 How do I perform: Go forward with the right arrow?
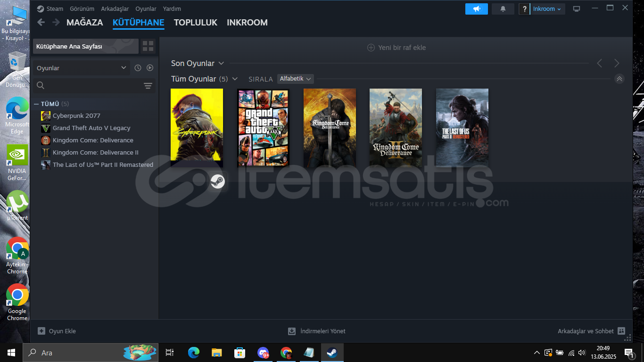tap(56, 22)
